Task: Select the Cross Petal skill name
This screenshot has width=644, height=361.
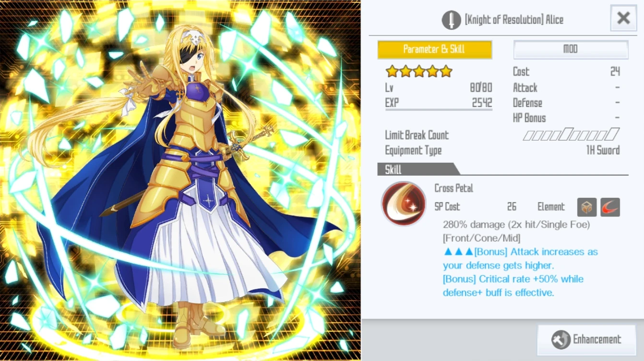Action: click(x=453, y=188)
